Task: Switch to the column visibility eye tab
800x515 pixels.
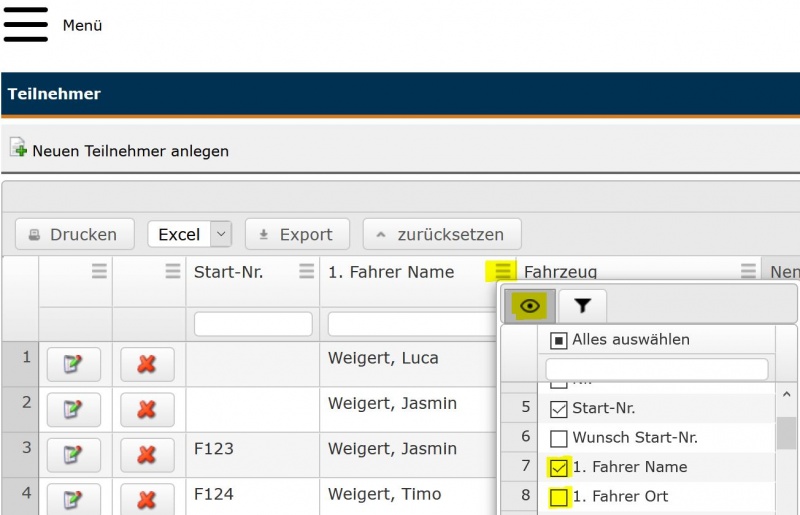Action: 530,306
